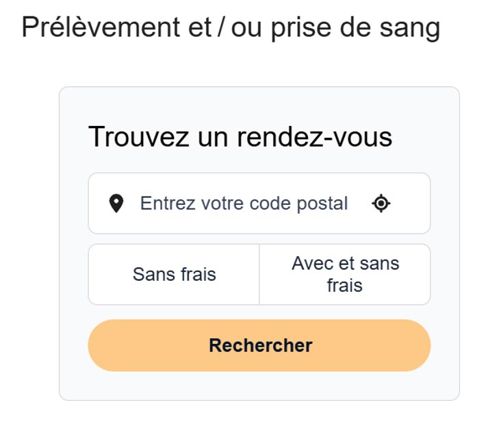This screenshot has height=448, width=501.
Task: Switch filter to with and without fees
Action: pyautogui.click(x=345, y=275)
